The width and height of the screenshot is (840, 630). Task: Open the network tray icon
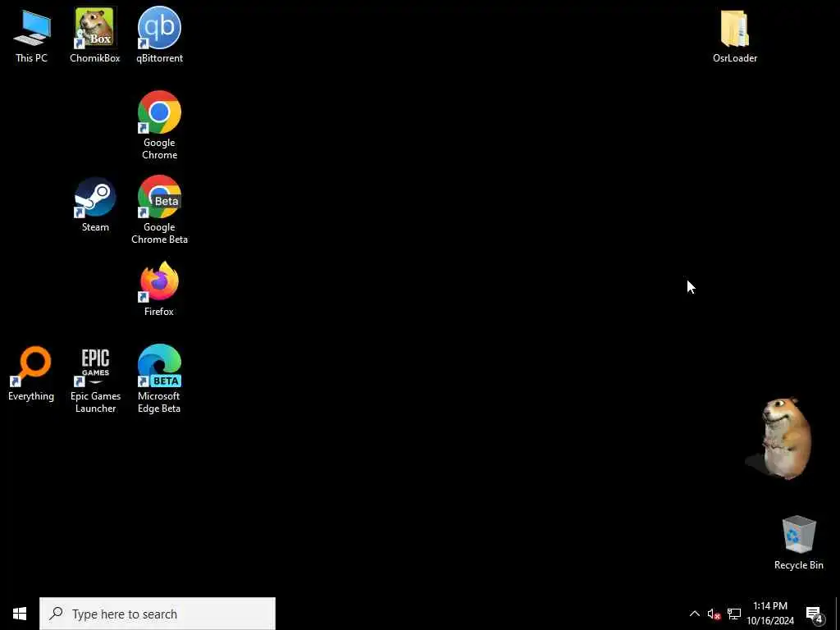(x=734, y=614)
